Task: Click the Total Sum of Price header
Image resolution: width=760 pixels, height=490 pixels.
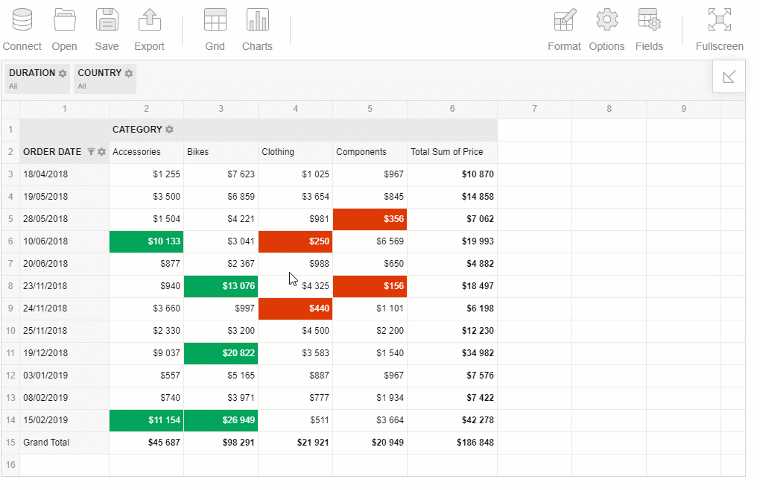Action: (x=452, y=152)
